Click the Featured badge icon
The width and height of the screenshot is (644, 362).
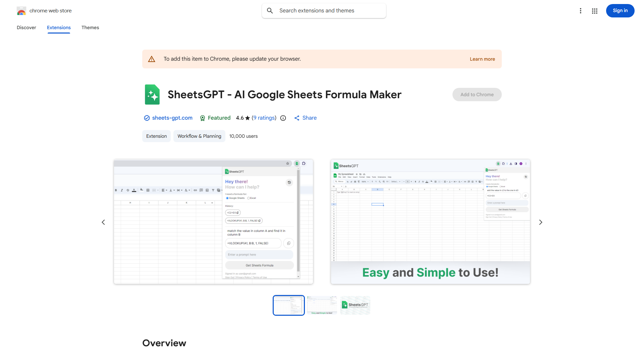203,118
